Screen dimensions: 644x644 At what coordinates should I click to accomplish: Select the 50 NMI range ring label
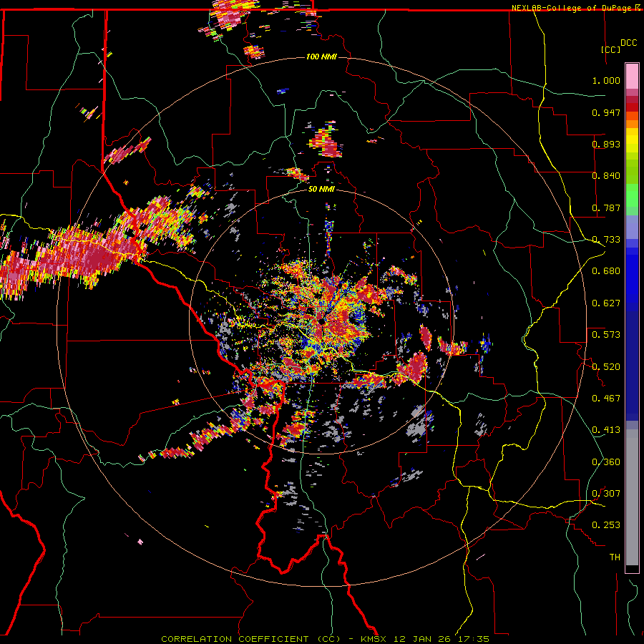coord(321,189)
